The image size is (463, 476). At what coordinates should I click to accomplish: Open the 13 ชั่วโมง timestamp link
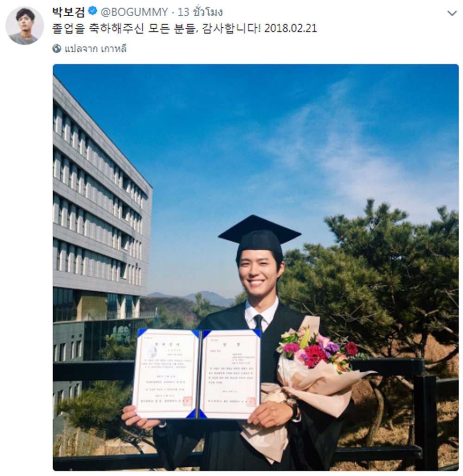pyautogui.click(x=200, y=12)
